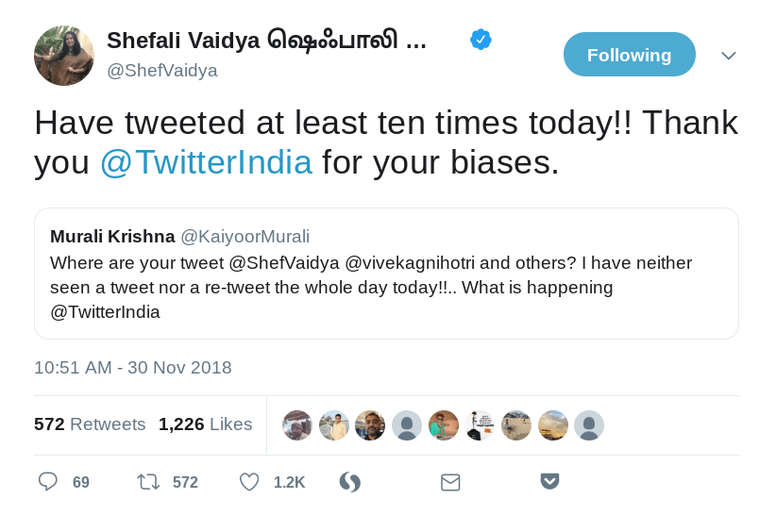View the 1,226 Likes list

(x=205, y=424)
